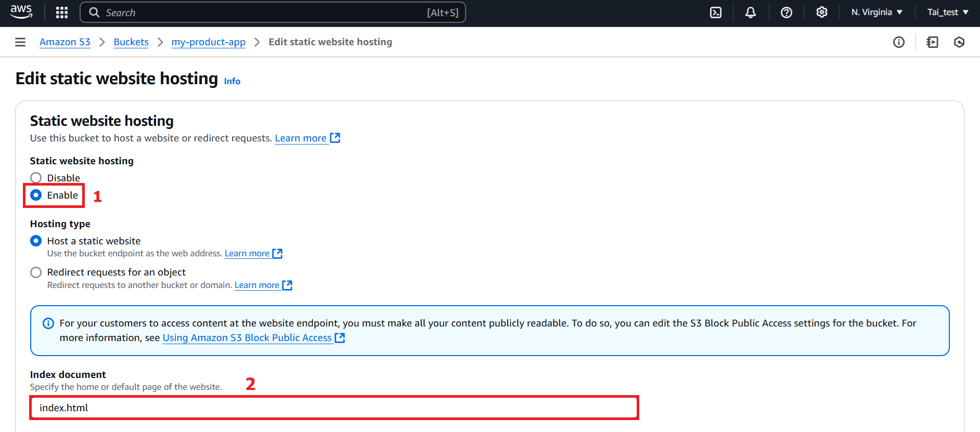Open the info panel circle icon
The image size is (980, 432).
click(x=899, y=42)
